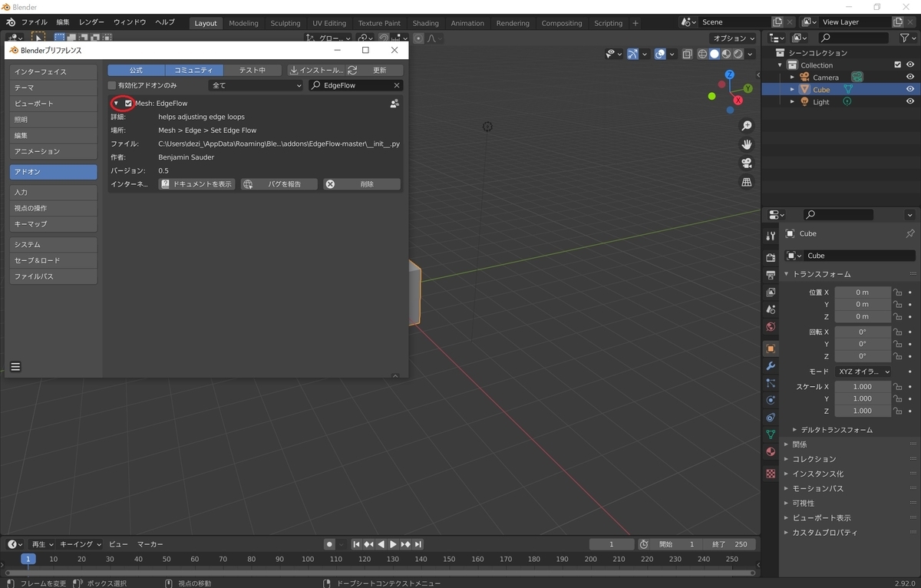Expand the Mesh: EdgeFlow addon details arrow
Image resolution: width=921 pixels, height=588 pixels.
coord(117,103)
